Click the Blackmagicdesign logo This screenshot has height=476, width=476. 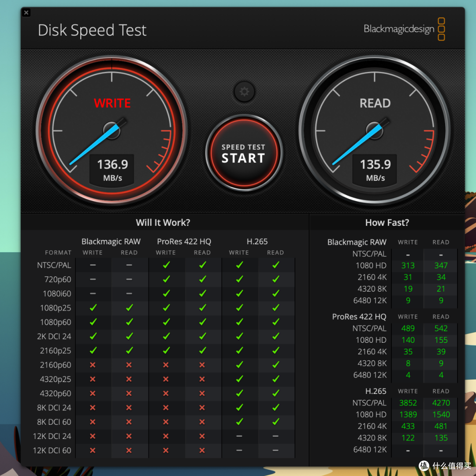click(404, 29)
